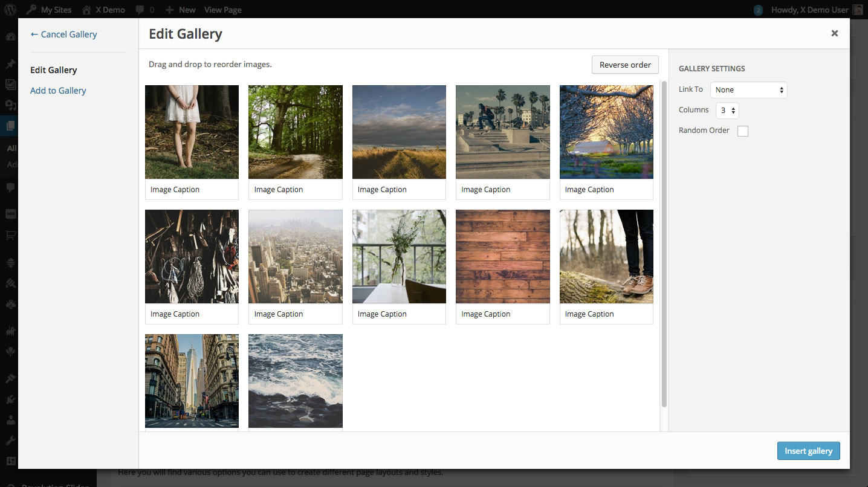
Task: Open the notification badge showing 2
Action: [758, 10]
